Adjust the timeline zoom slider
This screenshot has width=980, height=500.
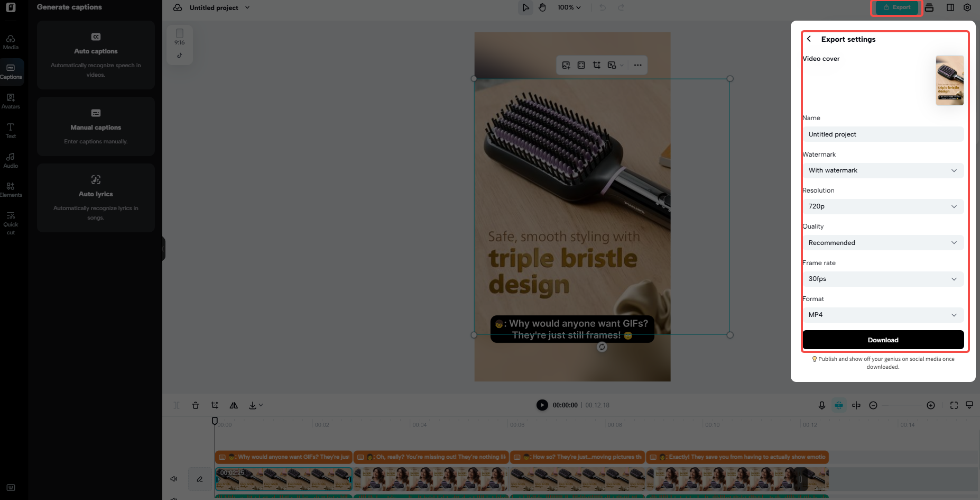(x=902, y=405)
